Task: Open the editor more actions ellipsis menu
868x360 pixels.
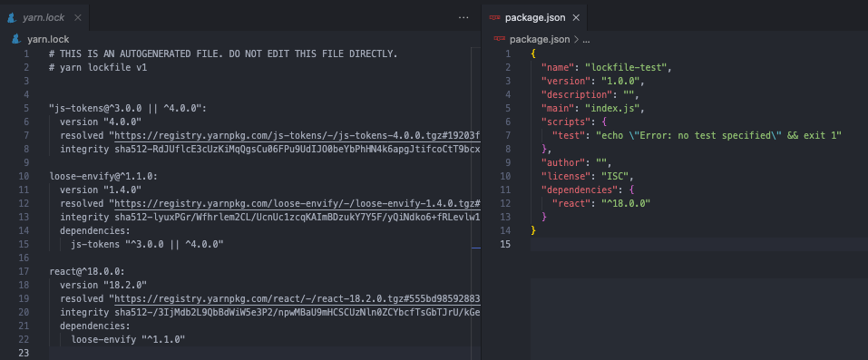Action: [463, 18]
